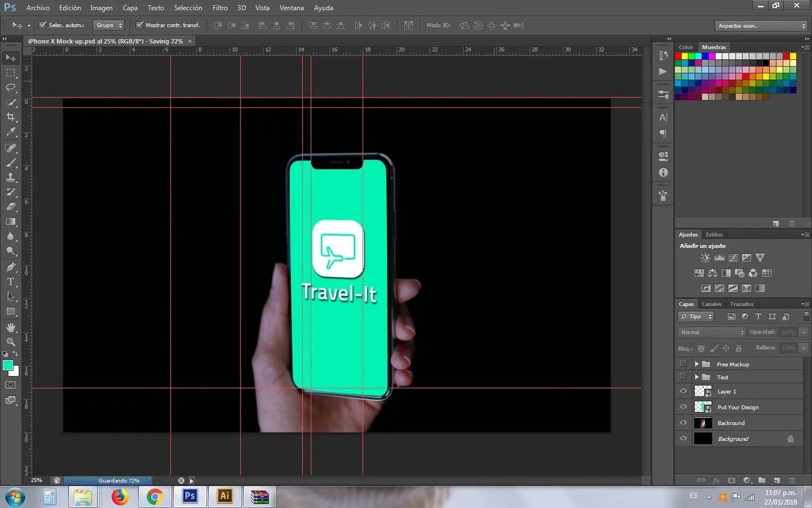
Task: Select the Zoom tool
Action: tap(11, 342)
